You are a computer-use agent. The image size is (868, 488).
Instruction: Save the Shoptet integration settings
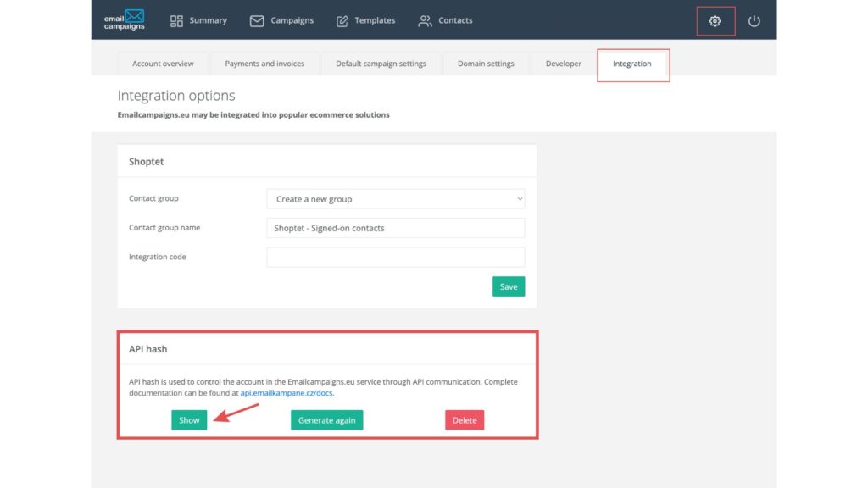click(x=509, y=286)
